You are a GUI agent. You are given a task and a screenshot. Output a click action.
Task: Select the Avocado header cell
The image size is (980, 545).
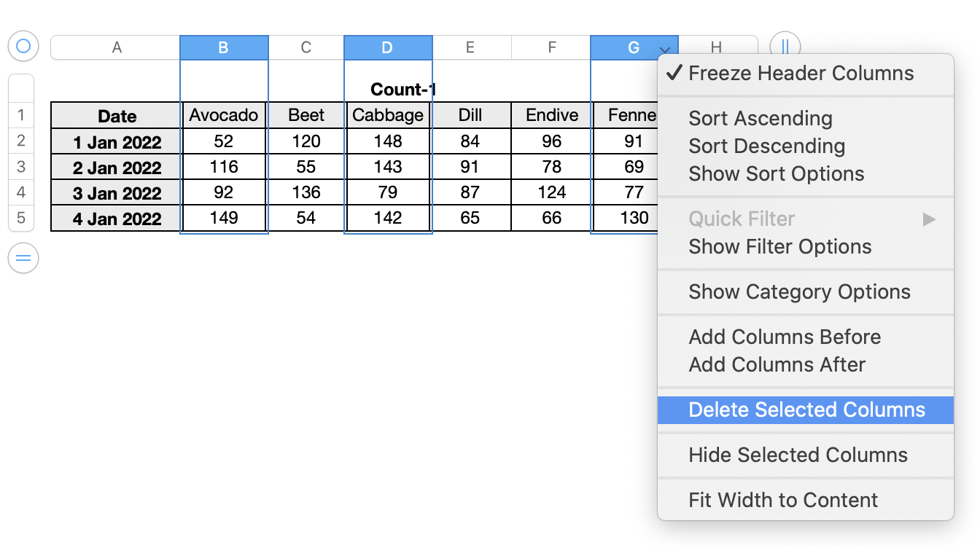224,115
